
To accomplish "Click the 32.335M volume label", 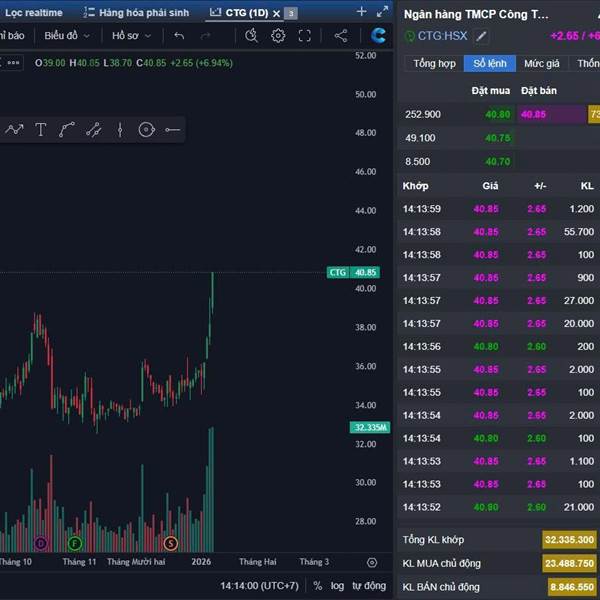I will [370, 427].
